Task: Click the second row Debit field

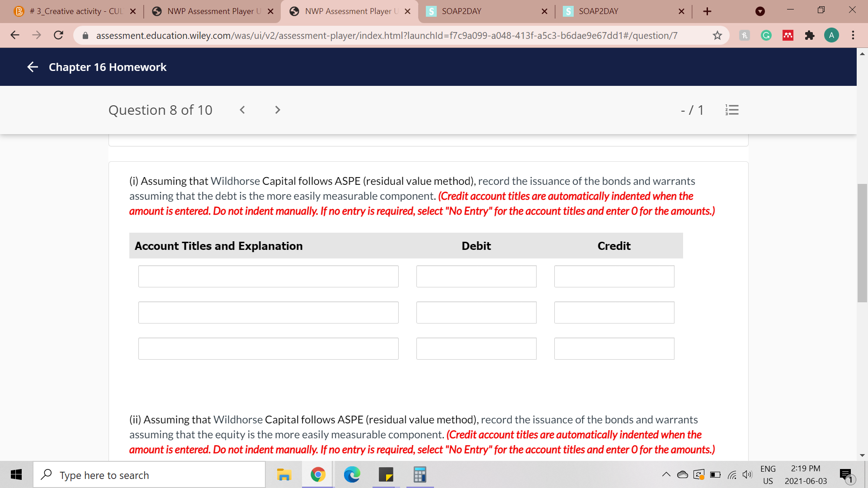Action: (476, 312)
